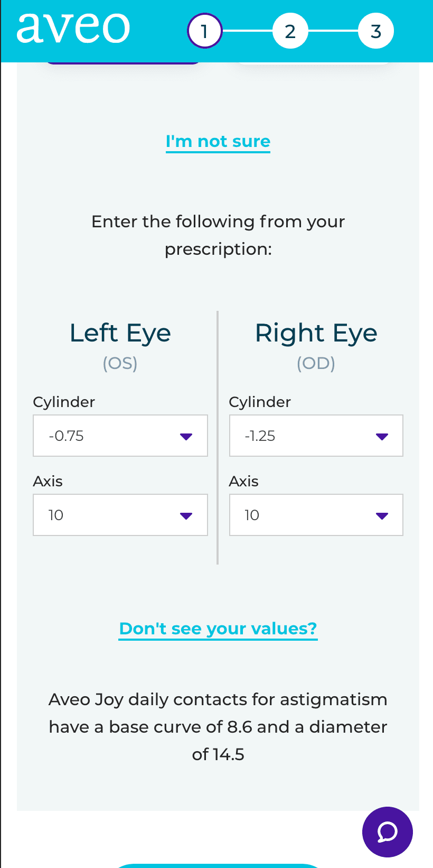Expand Left Eye Cylinder showing -0.75
Image resolution: width=433 pixels, height=868 pixels.
[x=120, y=436]
